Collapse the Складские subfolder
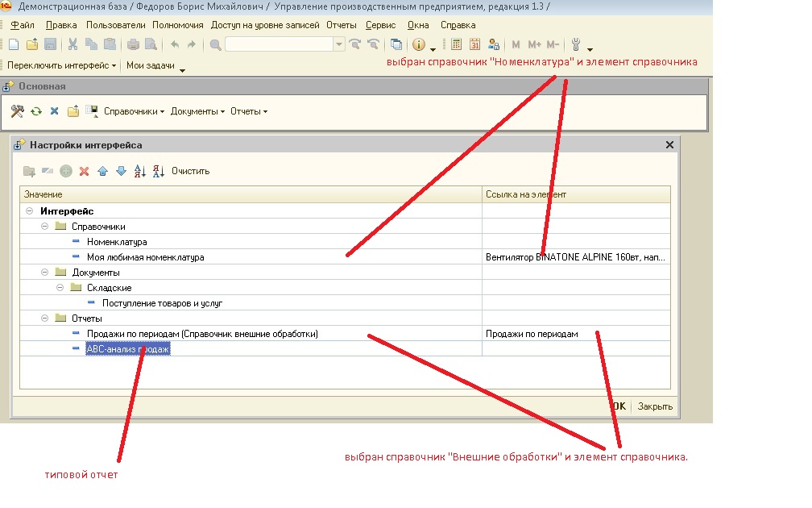812x508 pixels. (x=61, y=288)
